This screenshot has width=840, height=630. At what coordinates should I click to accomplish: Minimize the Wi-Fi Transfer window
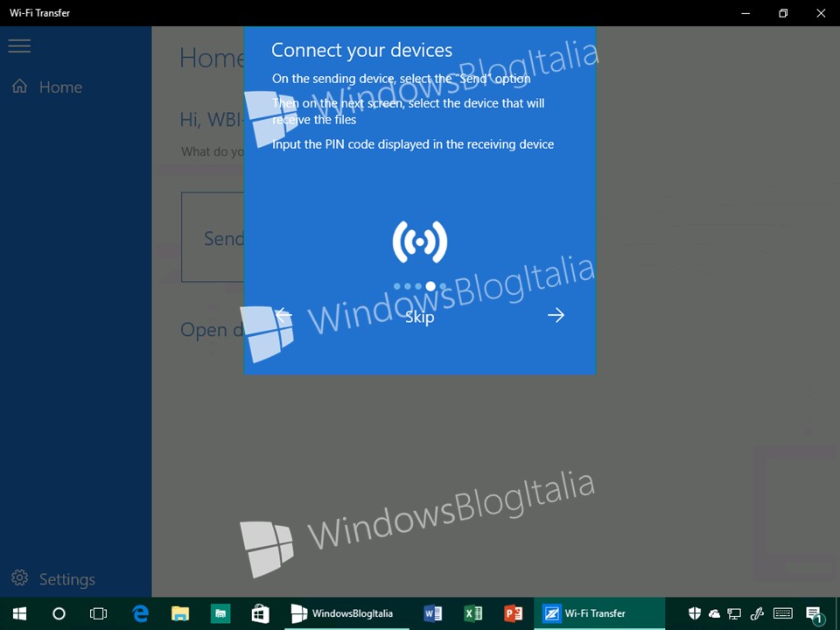pyautogui.click(x=745, y=13)
